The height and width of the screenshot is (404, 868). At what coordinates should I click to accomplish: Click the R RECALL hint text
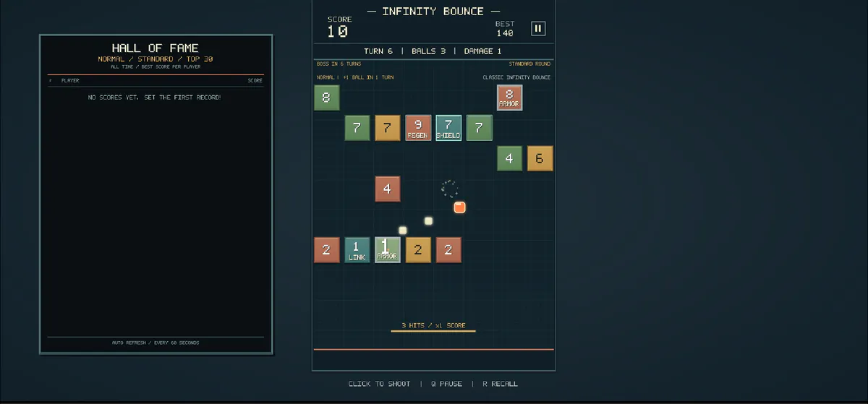click(x=501, y=384)
